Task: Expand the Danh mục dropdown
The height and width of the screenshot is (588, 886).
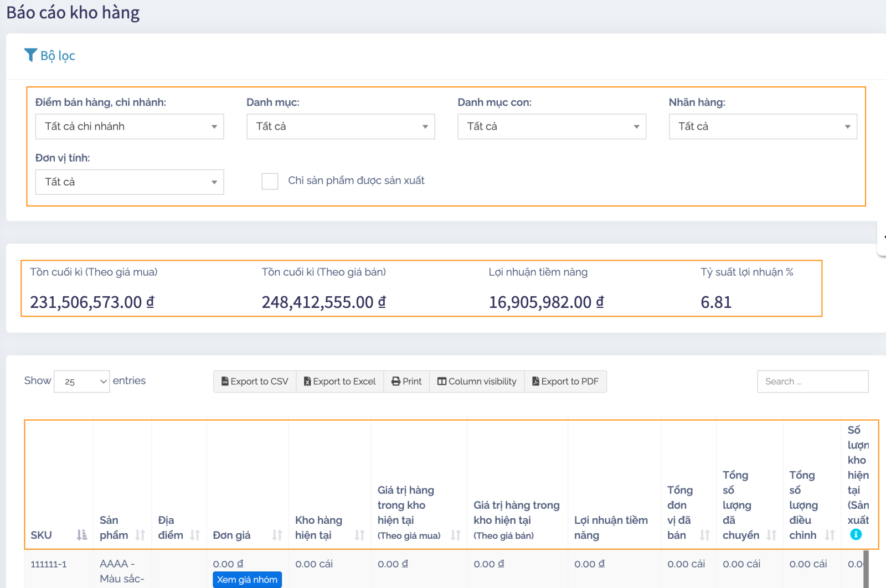Action: (341, 126)
